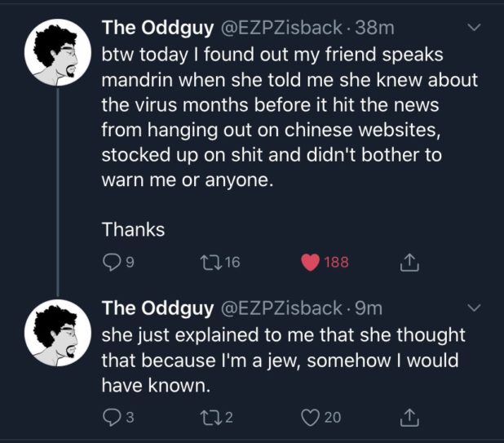Click the @EZPZisback handle on first tweet
Image resolution: width=504 pixels, height=443 pixels.
pyautogui.click(x=278, y=29)
